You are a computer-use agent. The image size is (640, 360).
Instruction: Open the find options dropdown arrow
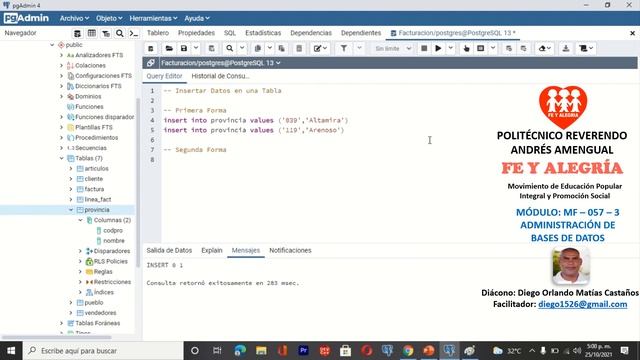tap(242, 49)
